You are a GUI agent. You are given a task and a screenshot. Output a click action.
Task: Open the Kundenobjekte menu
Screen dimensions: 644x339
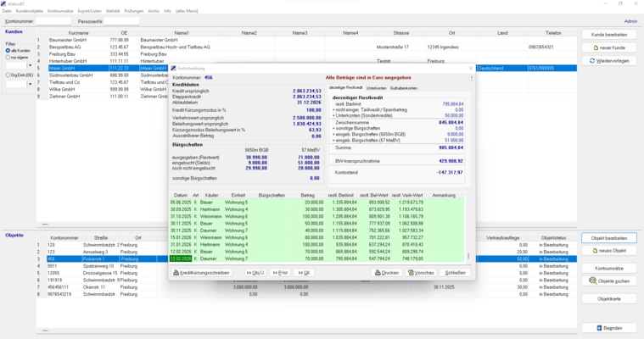point(30,11)
